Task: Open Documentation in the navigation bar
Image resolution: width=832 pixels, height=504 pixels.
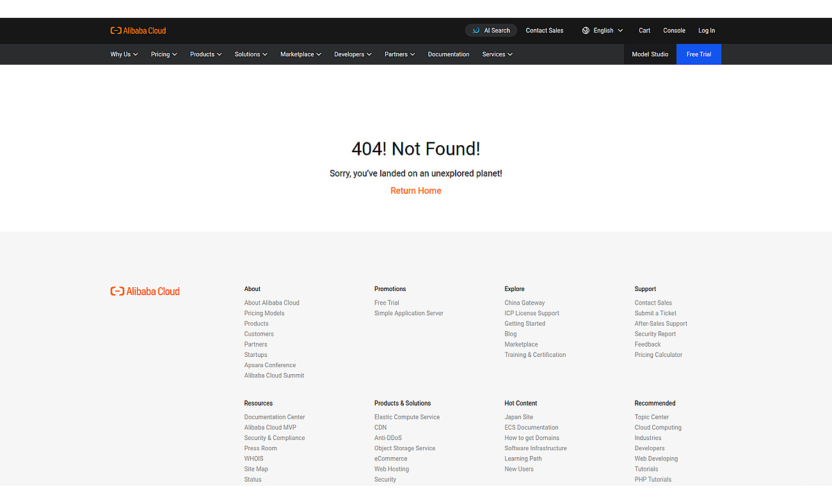Action: (x=449, y=54)
